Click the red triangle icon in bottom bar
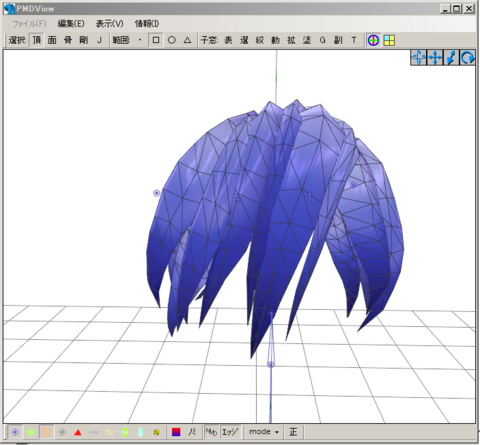This screenshot has width=480, height=445. (78, 433)
